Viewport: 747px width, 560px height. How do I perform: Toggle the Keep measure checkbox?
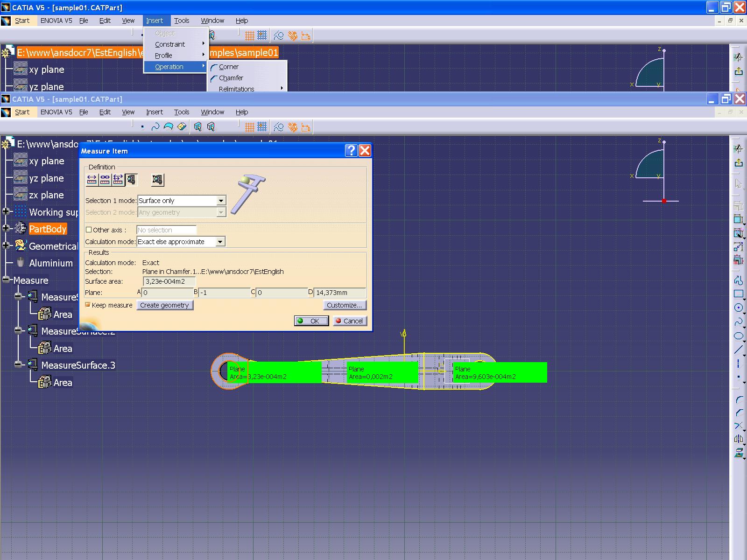click(88, 305)
